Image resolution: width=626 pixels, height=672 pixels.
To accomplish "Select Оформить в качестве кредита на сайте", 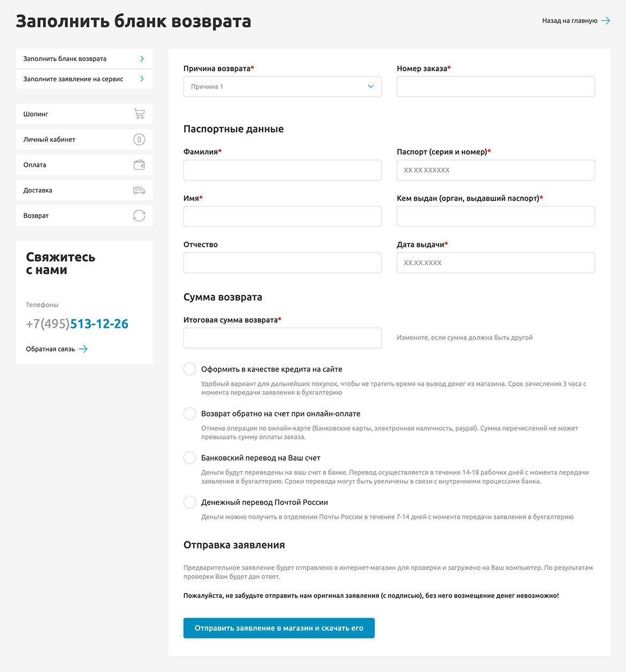I will point(190,369).
